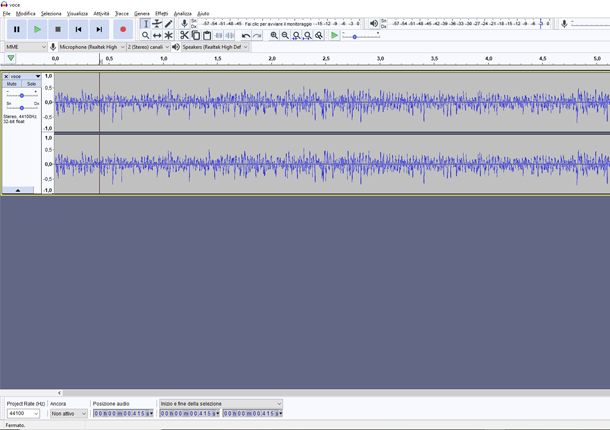Fit entire project in window
The height and width of the screenshot is (430, 610).
[308, 35]
